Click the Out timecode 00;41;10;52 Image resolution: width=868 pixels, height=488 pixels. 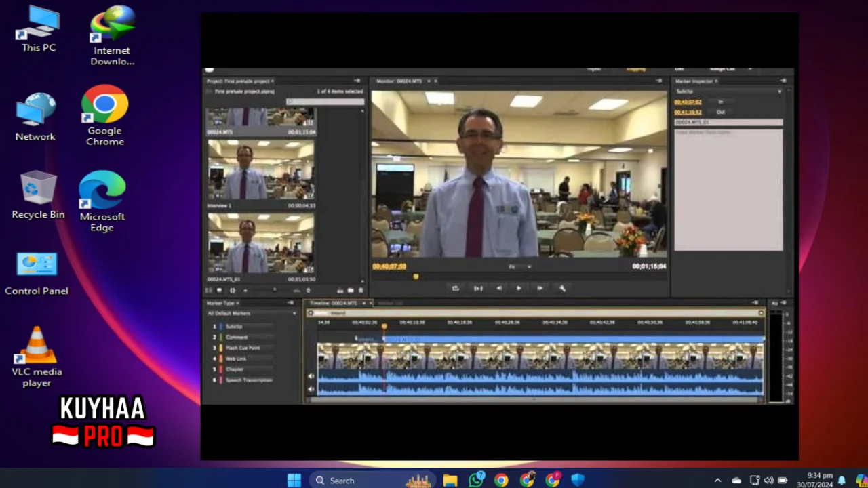tap(688, 112)
